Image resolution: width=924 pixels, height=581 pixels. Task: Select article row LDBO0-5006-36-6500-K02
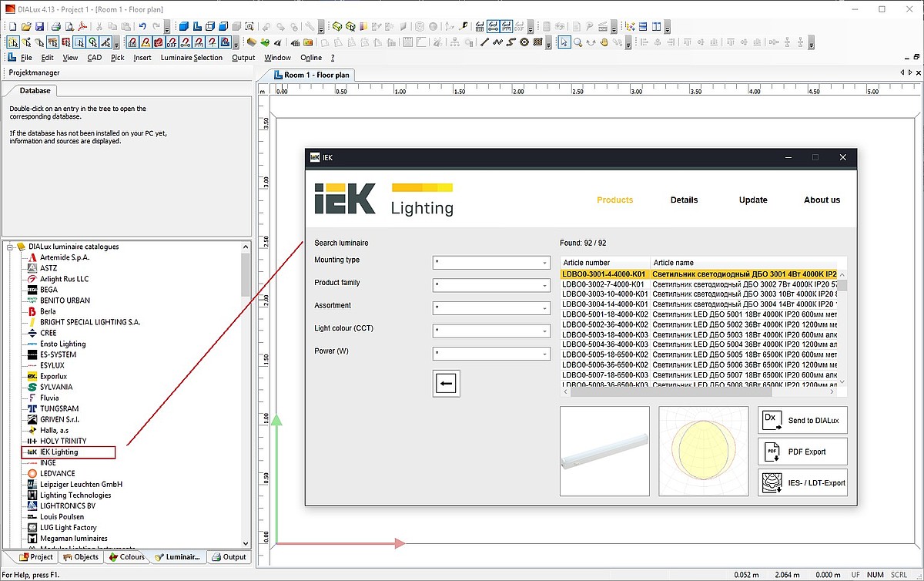[x=698, y=364]
